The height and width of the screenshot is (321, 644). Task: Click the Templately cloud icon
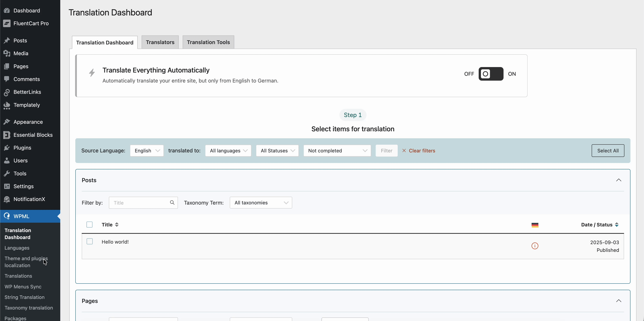(x=7, y=105)
